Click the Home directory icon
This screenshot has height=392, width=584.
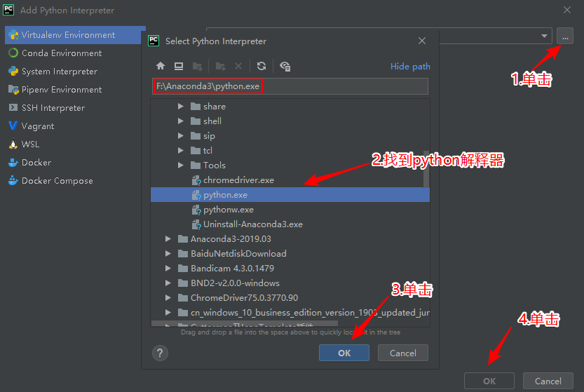[x=161, y=66]
